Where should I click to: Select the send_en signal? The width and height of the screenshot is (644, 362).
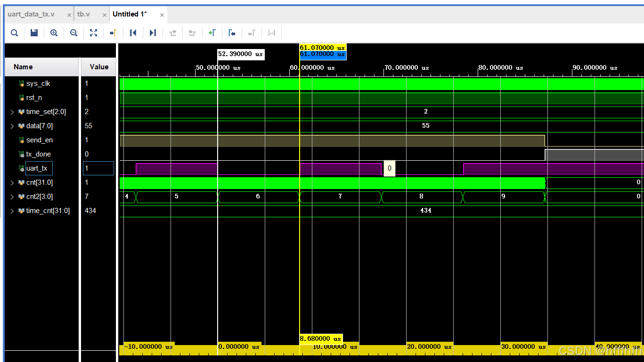tap(40, 140)
